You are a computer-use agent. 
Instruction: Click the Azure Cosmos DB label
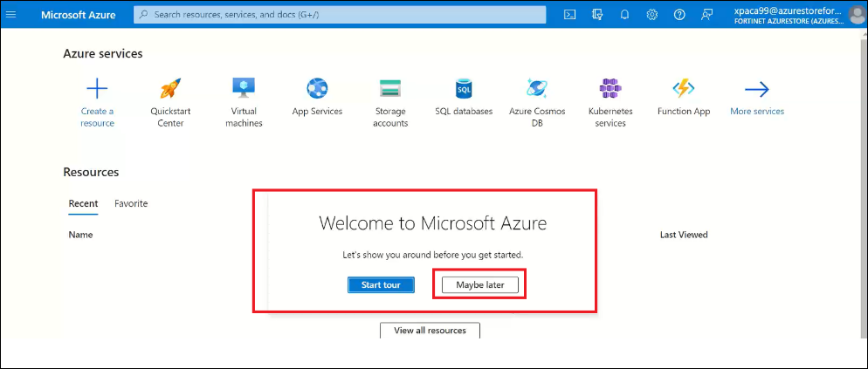click(537, 117)
